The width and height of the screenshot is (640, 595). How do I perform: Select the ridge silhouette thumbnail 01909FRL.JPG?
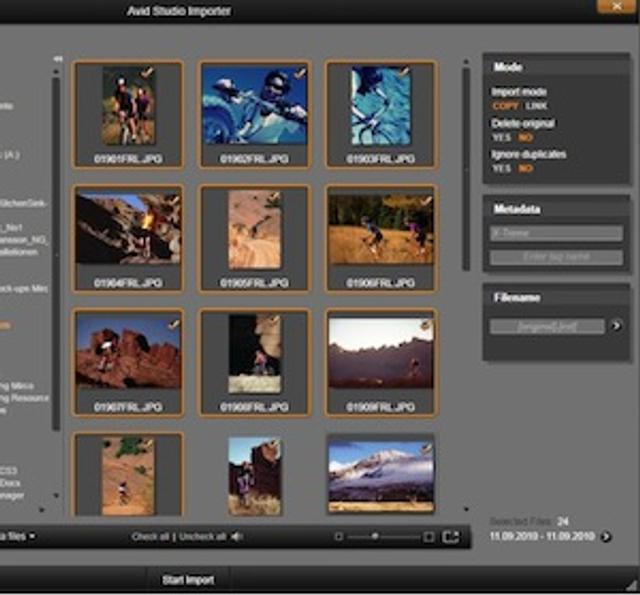point(381,363)
